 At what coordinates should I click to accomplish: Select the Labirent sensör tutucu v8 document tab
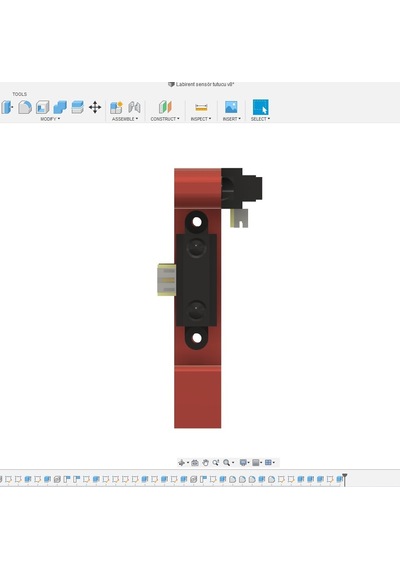pyautogui.click(x=201, y=84)
